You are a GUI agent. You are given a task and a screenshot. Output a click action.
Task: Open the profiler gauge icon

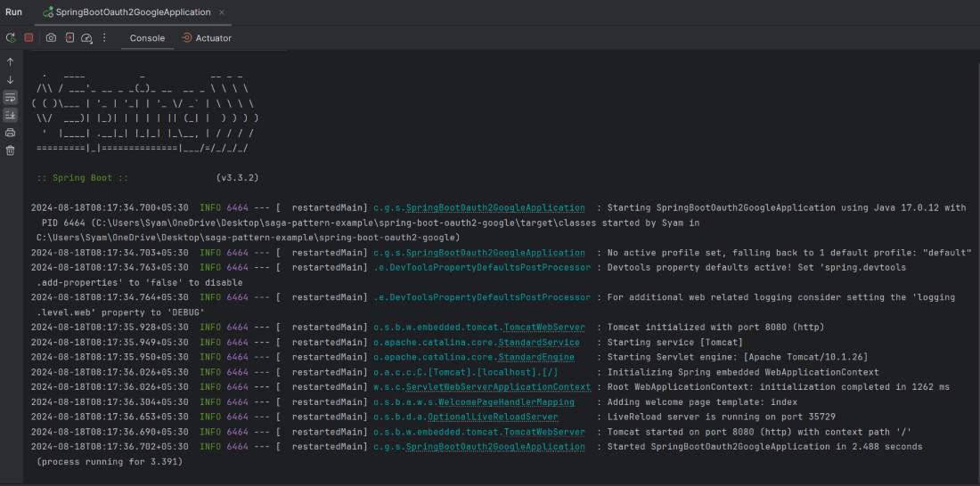coord(87,38)
